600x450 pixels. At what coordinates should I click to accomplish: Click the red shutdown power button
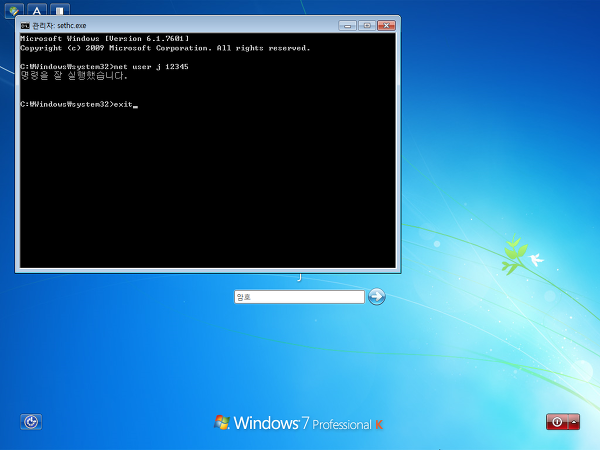coord(557,422)
